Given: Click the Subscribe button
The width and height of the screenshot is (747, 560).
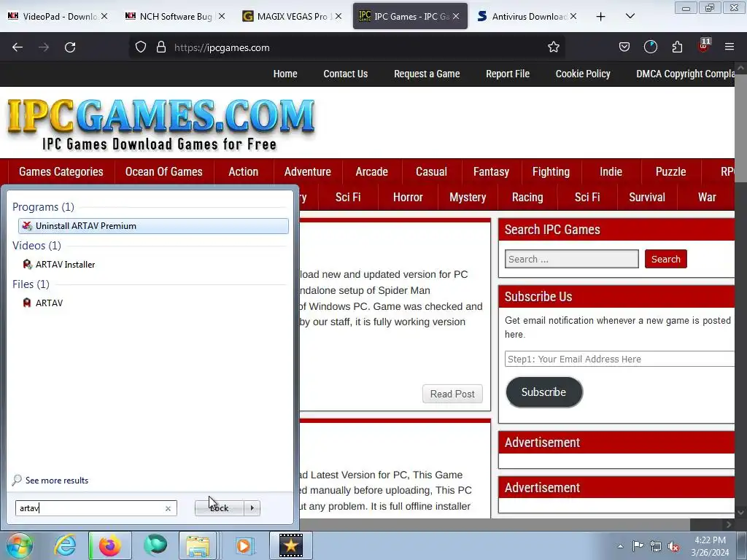Looking at the screenshot, I should [544, 392].
